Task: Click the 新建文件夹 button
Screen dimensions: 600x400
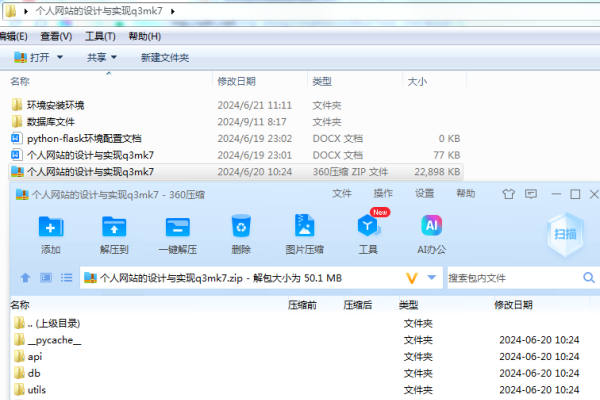Action: pyautogui.click(x=165, y=58)
